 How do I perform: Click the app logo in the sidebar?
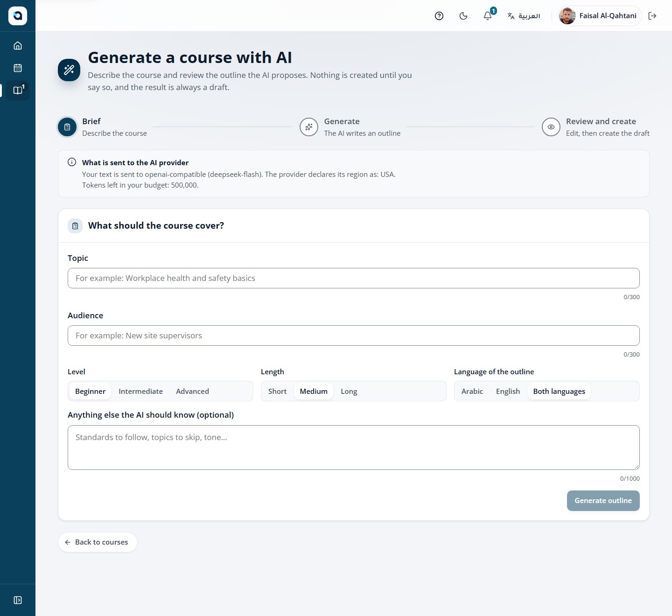point(18,16)
